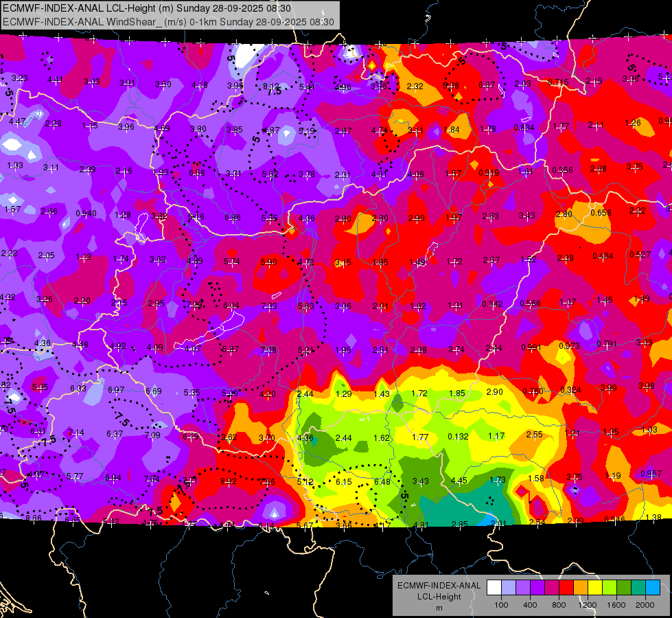This screenshot has width=672, height=618.
Task: Choose the red legend color box
Action: [566, 588]
